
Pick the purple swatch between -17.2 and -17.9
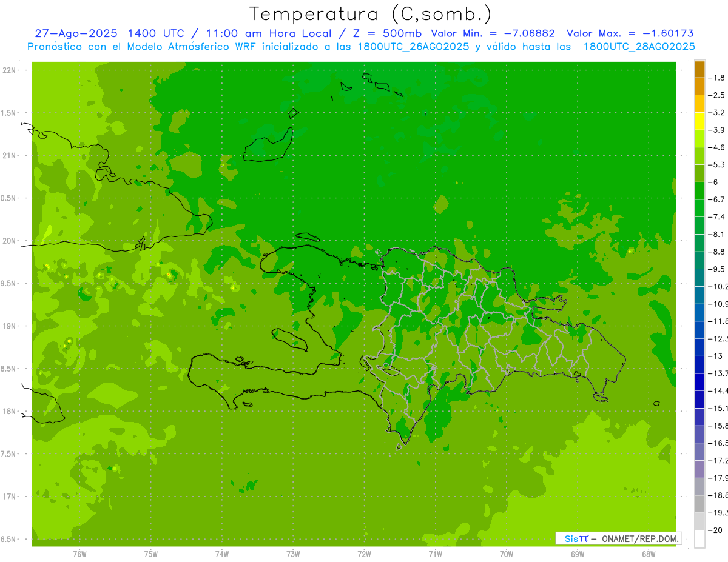pyautogui.click(x=699, y=469)
